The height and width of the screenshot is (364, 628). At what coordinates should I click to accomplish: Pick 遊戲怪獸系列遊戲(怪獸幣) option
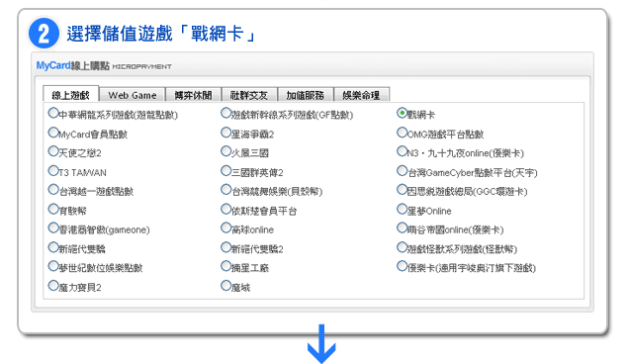point(403,247)
